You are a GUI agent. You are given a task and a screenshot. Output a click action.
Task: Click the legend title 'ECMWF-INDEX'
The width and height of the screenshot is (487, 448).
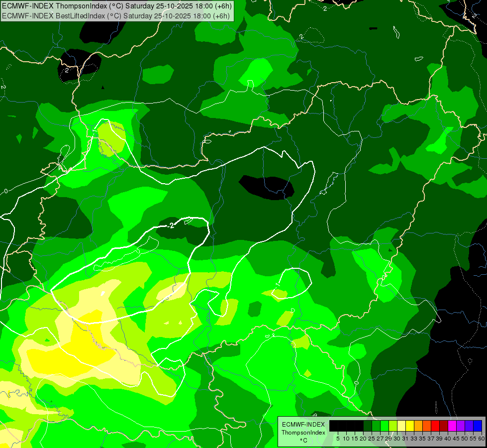point(303,425)
